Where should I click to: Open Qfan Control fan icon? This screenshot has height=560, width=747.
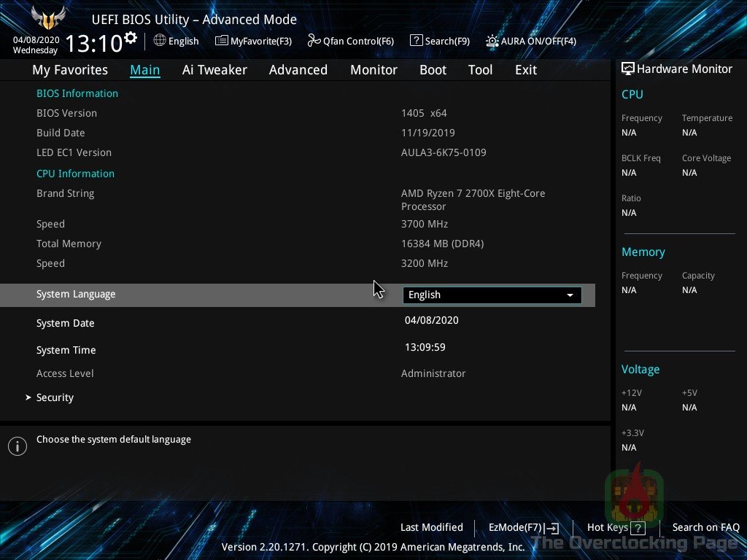[314, 41]
